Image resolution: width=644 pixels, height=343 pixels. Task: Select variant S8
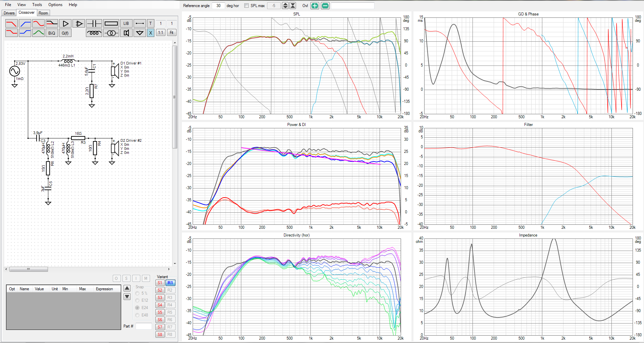click(x=160, y=335)
